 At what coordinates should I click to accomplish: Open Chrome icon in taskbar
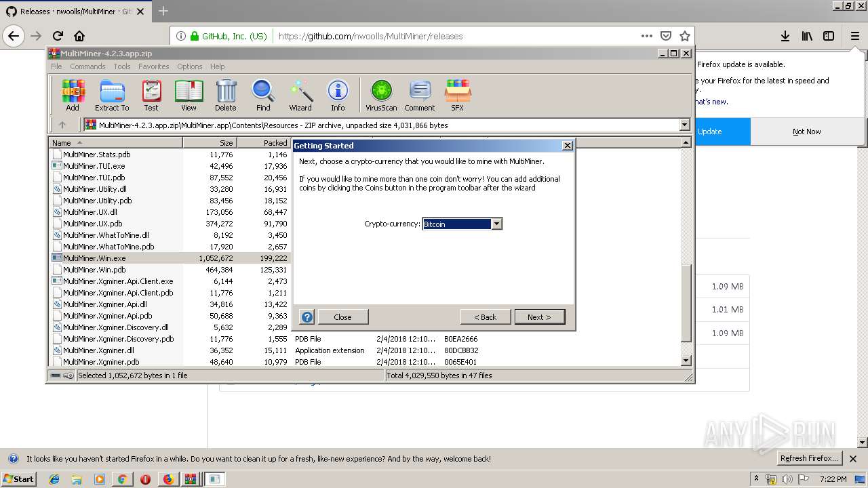[122, 479]
